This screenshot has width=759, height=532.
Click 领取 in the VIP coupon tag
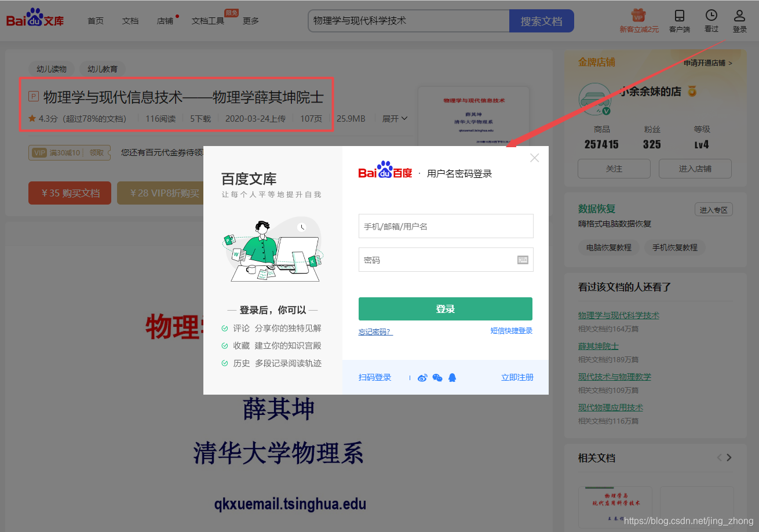click(x=97, y=153)
